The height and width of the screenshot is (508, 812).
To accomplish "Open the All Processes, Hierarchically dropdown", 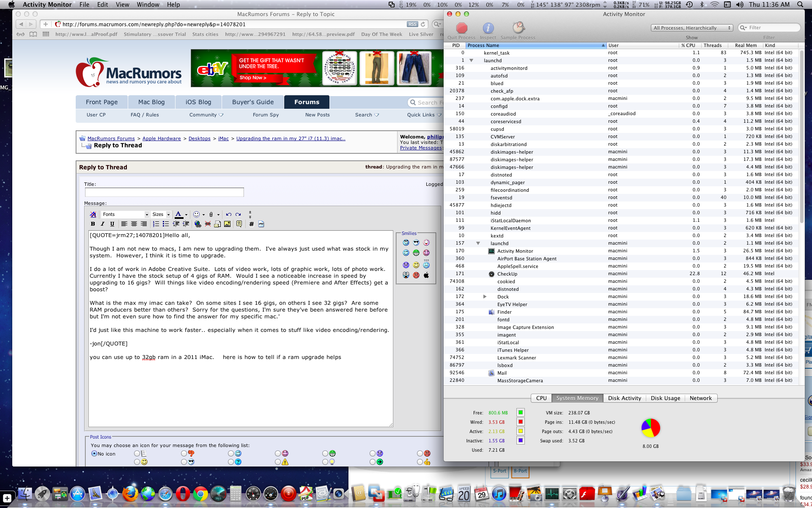I will click(x=691, y=28).
